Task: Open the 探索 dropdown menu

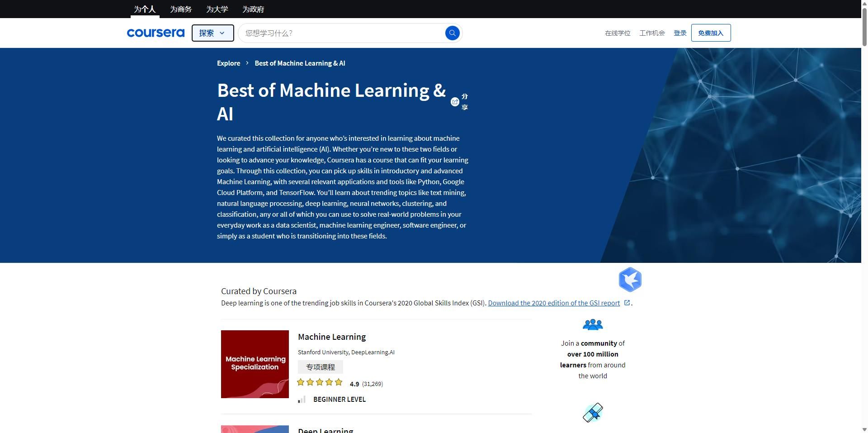Action: pos(212,33)
